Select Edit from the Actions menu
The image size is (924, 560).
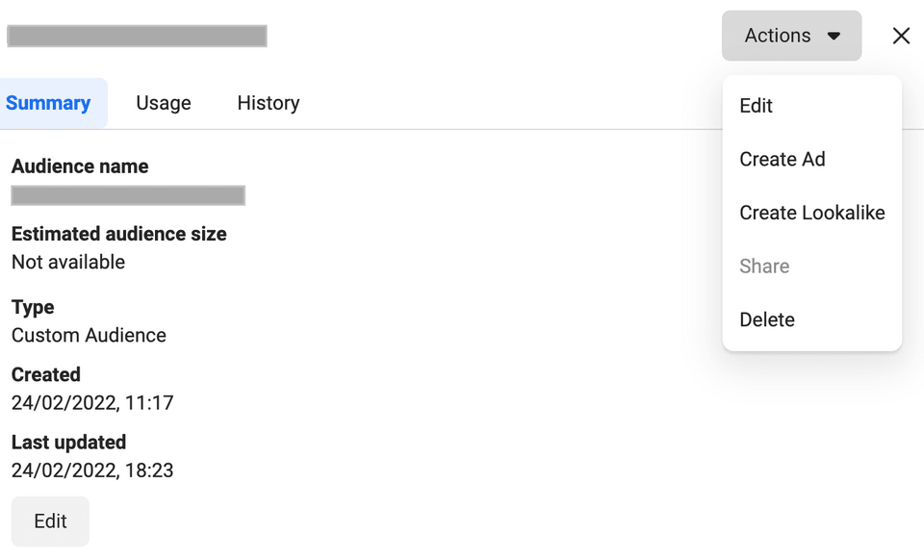pos(756,106)
